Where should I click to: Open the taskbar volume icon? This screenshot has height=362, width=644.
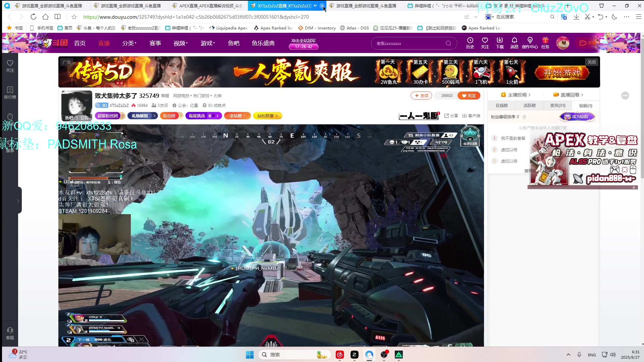pos(613,355)
